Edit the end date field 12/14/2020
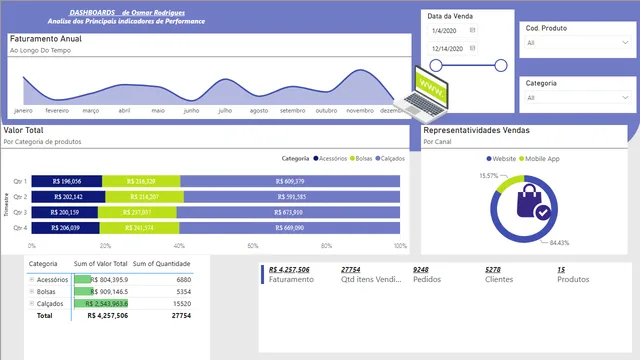The width and height of the screenshot is (640, 360). [452, 49]
